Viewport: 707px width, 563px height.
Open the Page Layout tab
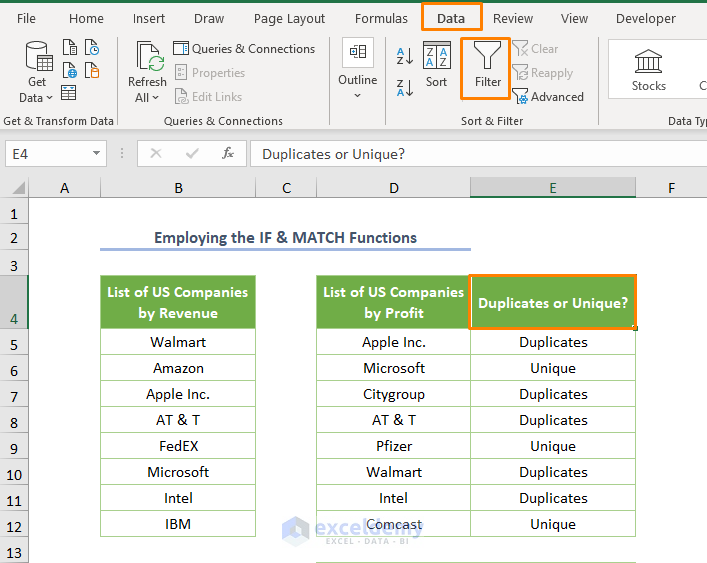(289, 18)
